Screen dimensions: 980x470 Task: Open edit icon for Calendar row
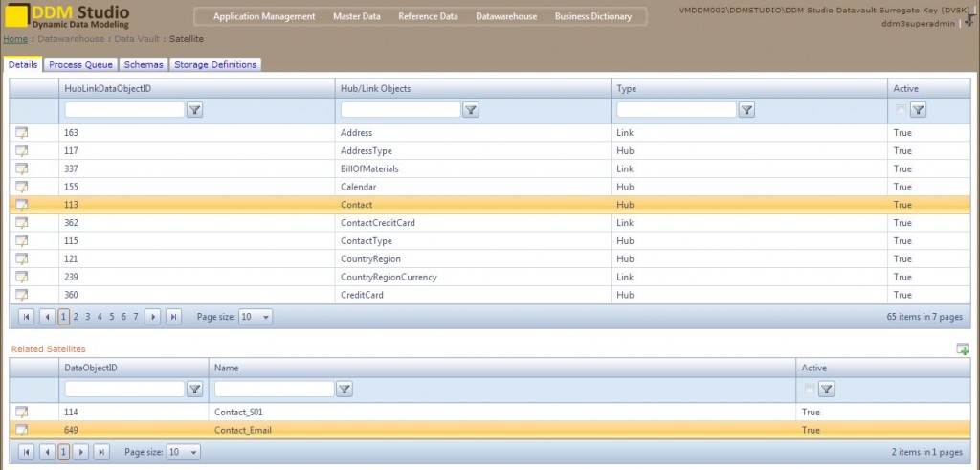click(x=22, y=187)
